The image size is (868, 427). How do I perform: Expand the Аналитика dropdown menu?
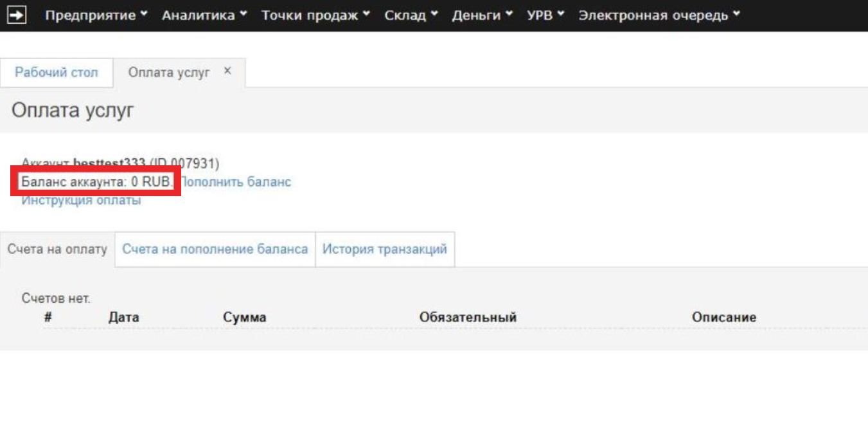click(x=204, y=15)
